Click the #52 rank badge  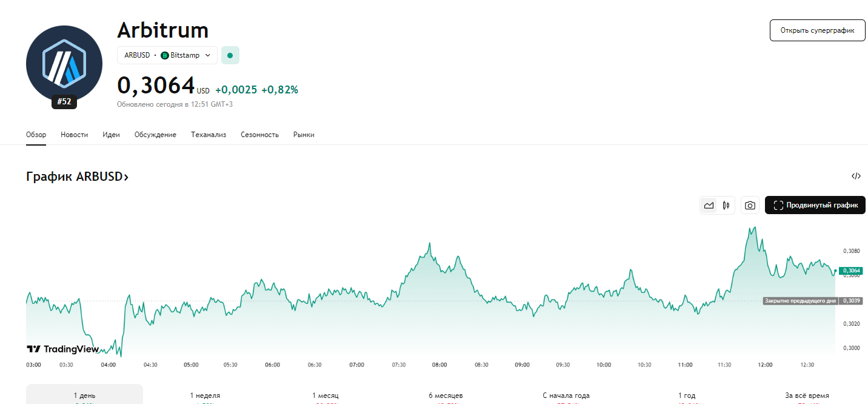[x=64, y=102]
